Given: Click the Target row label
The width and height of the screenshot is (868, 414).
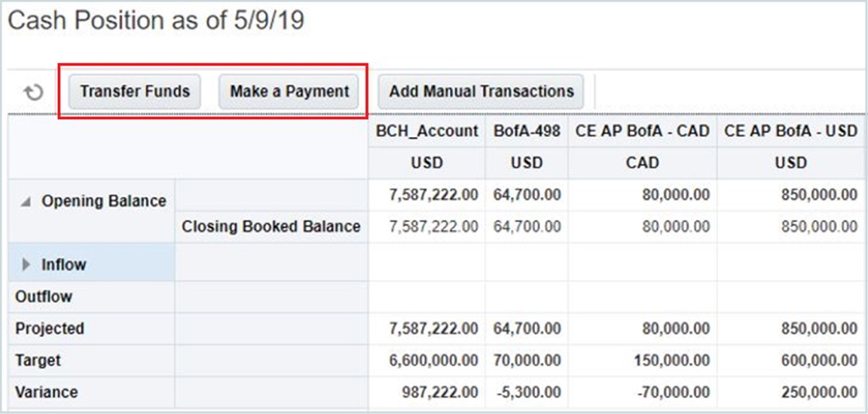Looking at the screenshot, I should coord(38,361).
